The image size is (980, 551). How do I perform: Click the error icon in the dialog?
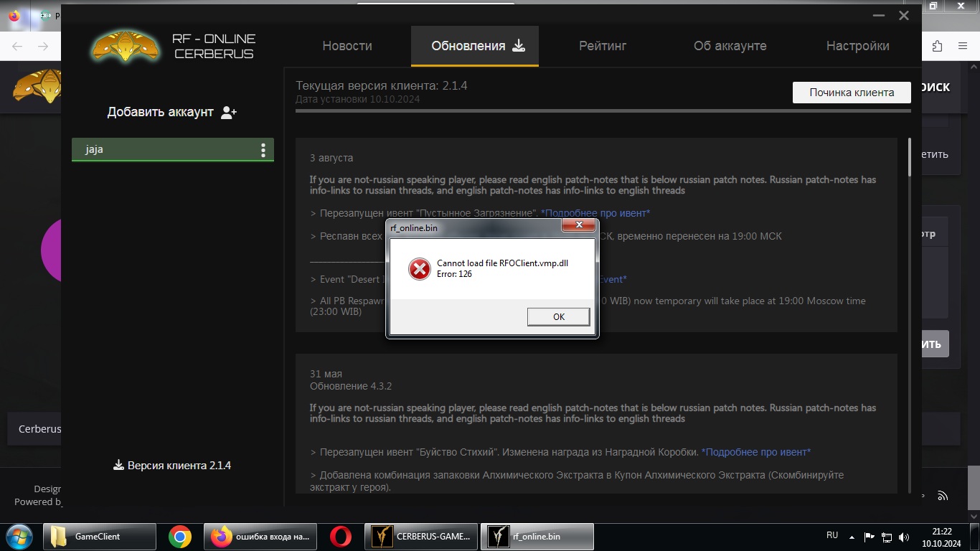[x=419, y=269]
